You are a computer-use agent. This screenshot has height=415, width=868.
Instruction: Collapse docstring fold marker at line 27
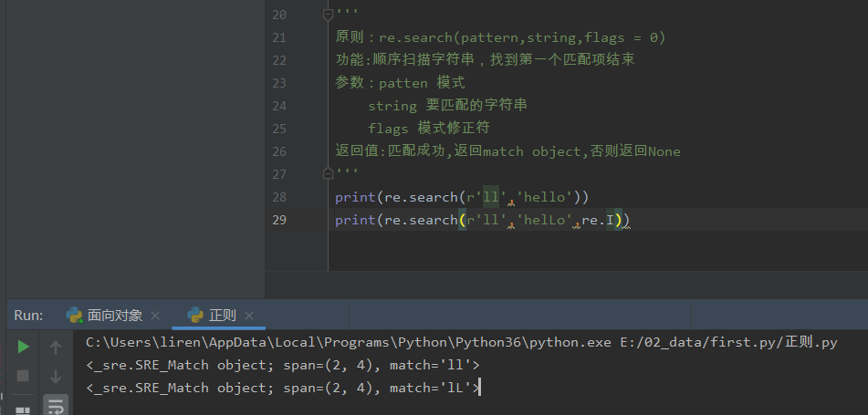pyautogui.click(x=328, y=173)
